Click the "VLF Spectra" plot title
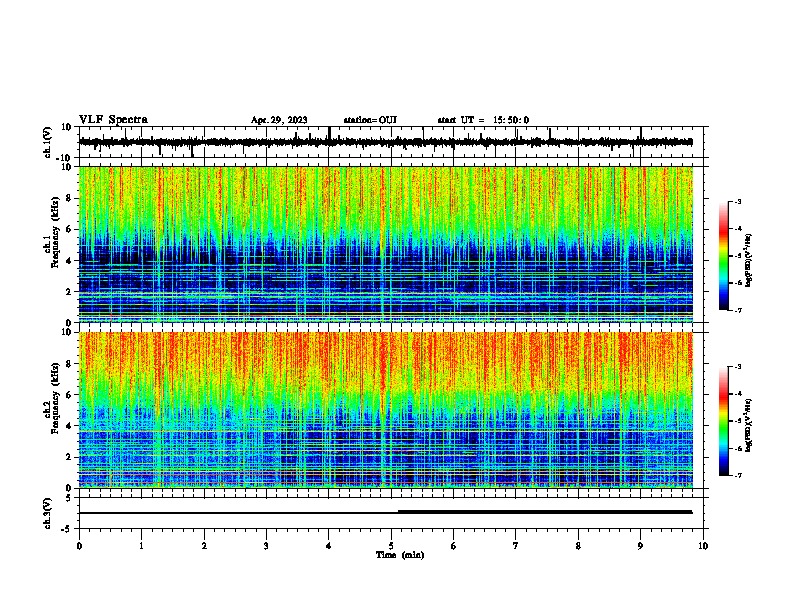The height and width of the screenshot is (612, 792). pos(113,120)
